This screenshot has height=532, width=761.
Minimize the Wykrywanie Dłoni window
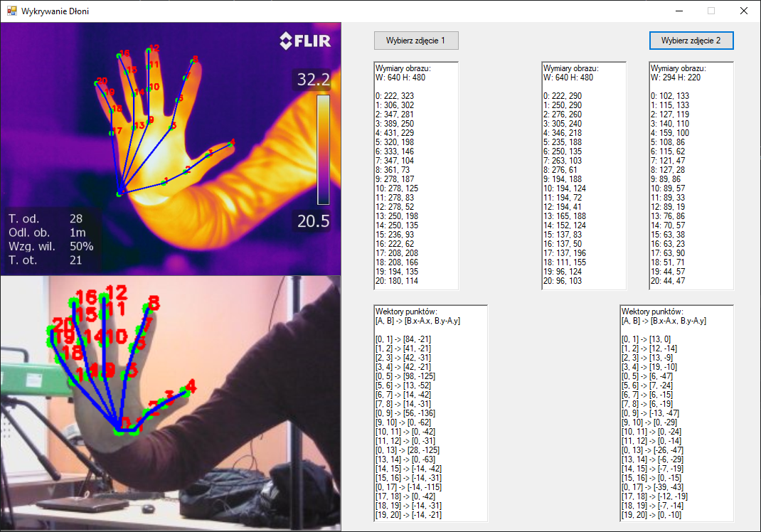pyautogui.click(x=681, y=11)
